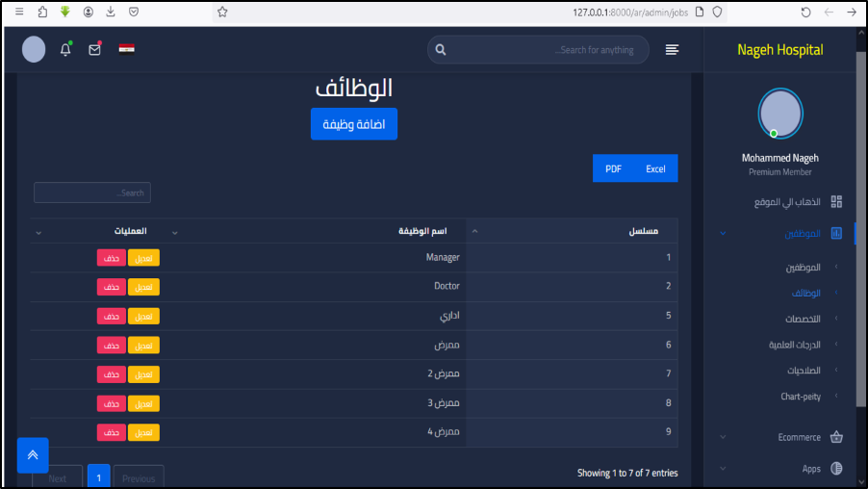Image resolution: width=868 pixels, height=489 pixels.
Task: Click the search magnifier icon
Action: tap(441, 50)
